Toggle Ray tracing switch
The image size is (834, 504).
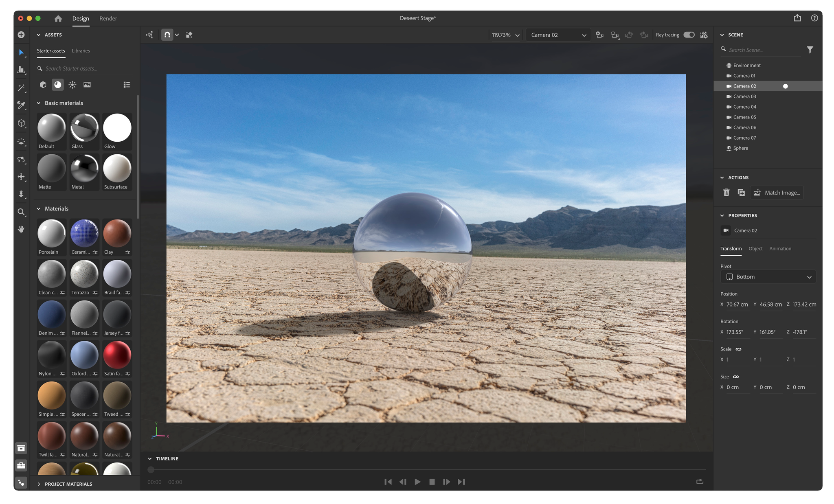coord(689,35)
